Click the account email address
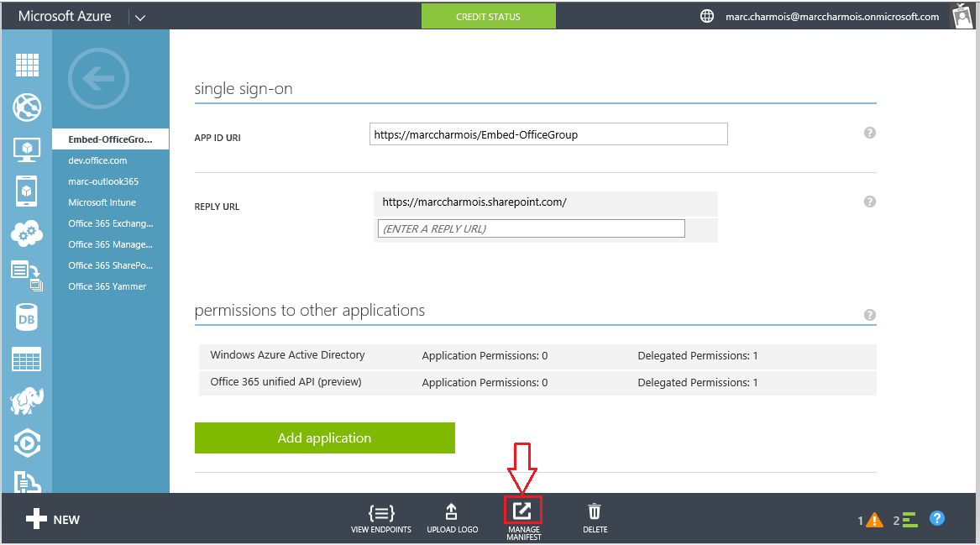Image resolution: width=980 pixels, height=545 pixels. (x=832, y=16)
